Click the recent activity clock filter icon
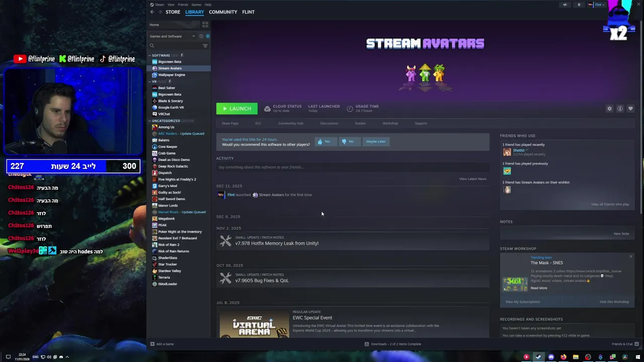Viewport: 644px width, 362px height. coord(201,36)
